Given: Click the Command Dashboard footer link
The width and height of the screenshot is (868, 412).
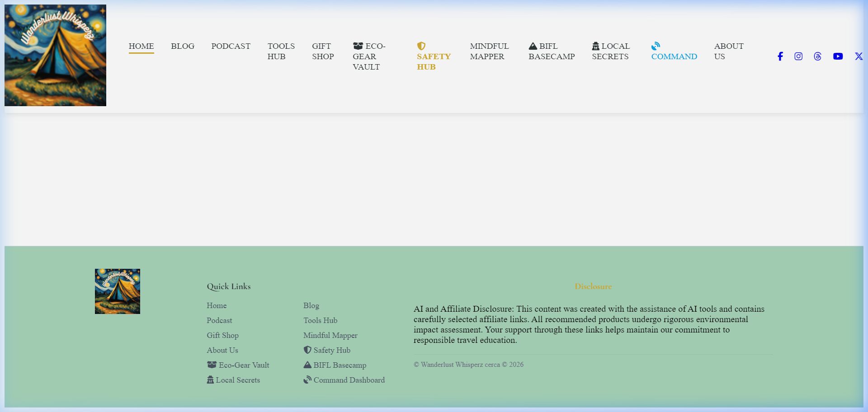Looking at the screenshot, I should [x=349, y=380].
